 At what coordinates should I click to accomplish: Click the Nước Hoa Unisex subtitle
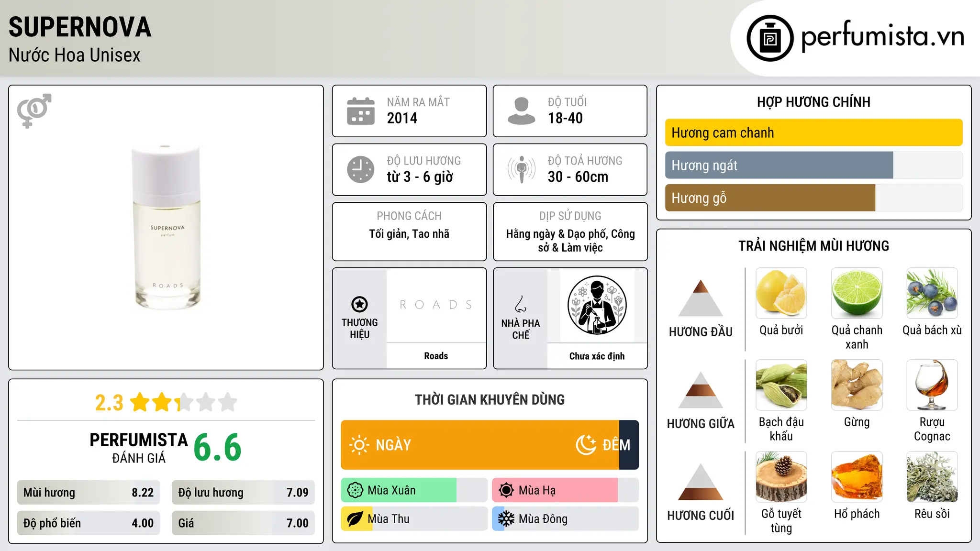click(x=75, y=55)
